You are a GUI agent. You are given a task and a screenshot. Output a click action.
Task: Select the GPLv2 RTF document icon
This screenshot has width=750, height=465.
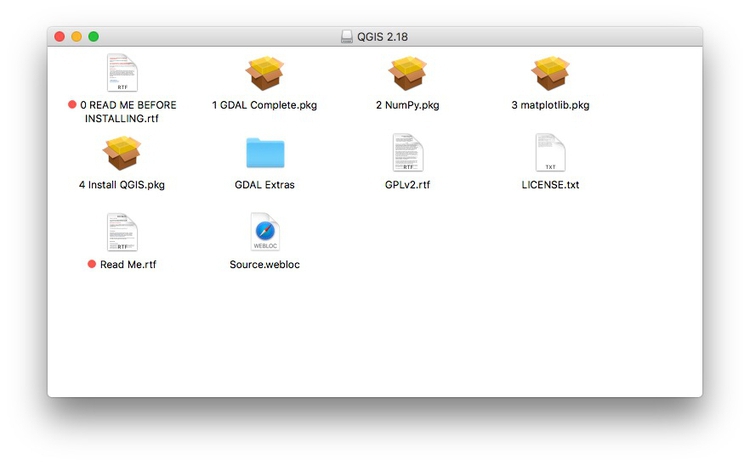408,153
